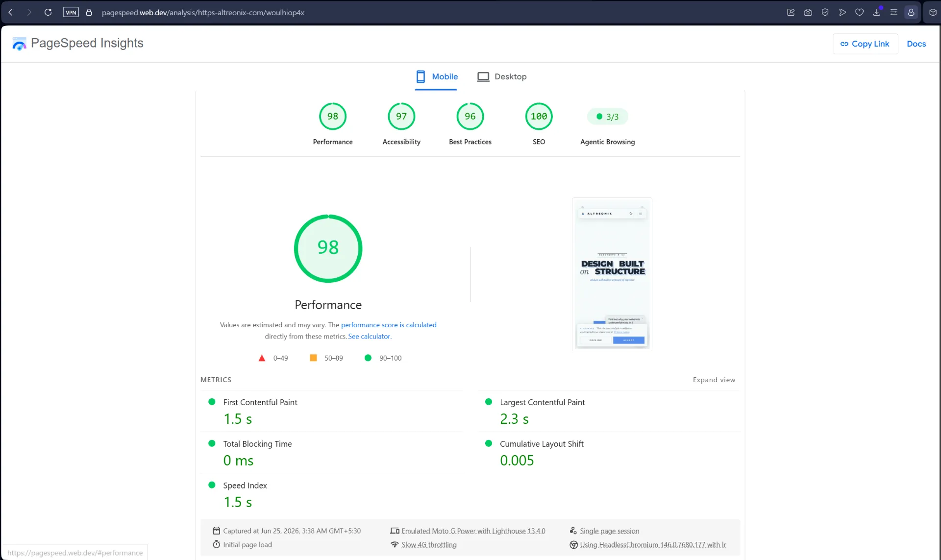The width and height of the screenshot is (941, 560).
Task: Open the Agentic Browsing 3/3 badge
Action: click(607, 117)
